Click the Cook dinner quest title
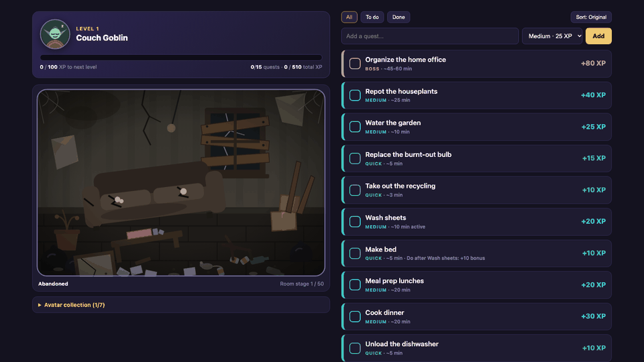 point(384,312)
